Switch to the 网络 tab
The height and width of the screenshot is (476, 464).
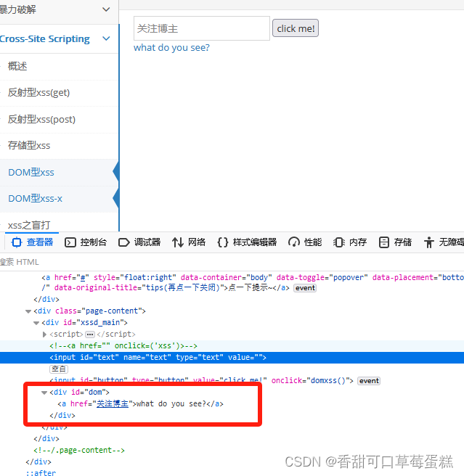pos(197,242)
